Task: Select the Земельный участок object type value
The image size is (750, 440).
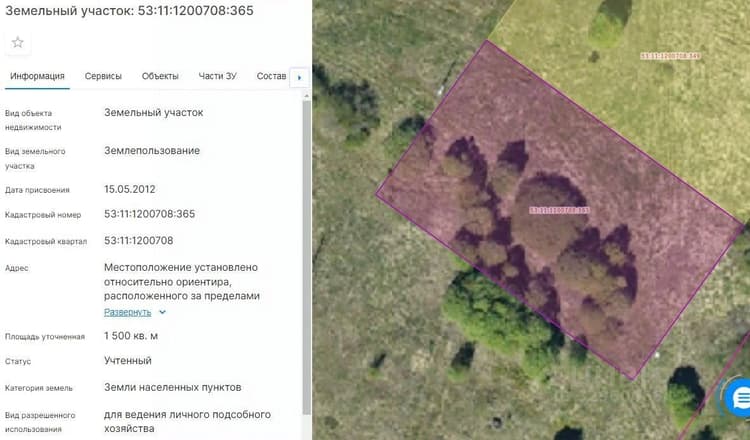Action: (x=154, y=112)
